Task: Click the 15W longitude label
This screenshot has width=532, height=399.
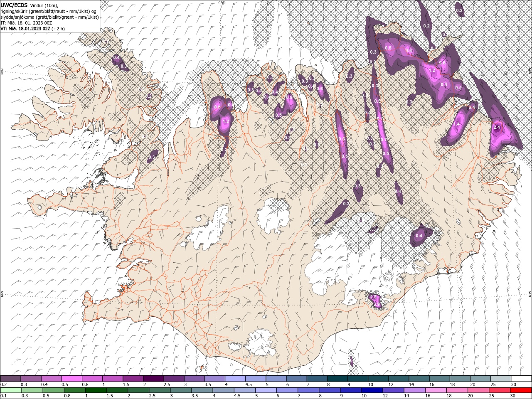Action: (x=440, y=2)
